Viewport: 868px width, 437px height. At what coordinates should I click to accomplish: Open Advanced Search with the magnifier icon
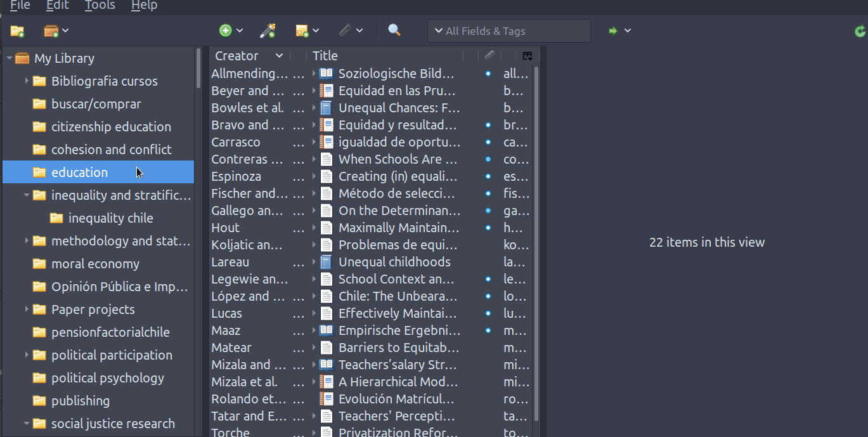tap(394, 30)
